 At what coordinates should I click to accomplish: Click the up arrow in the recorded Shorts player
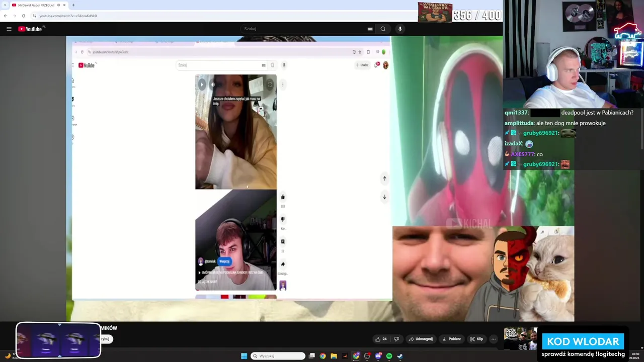click(384, 178)
